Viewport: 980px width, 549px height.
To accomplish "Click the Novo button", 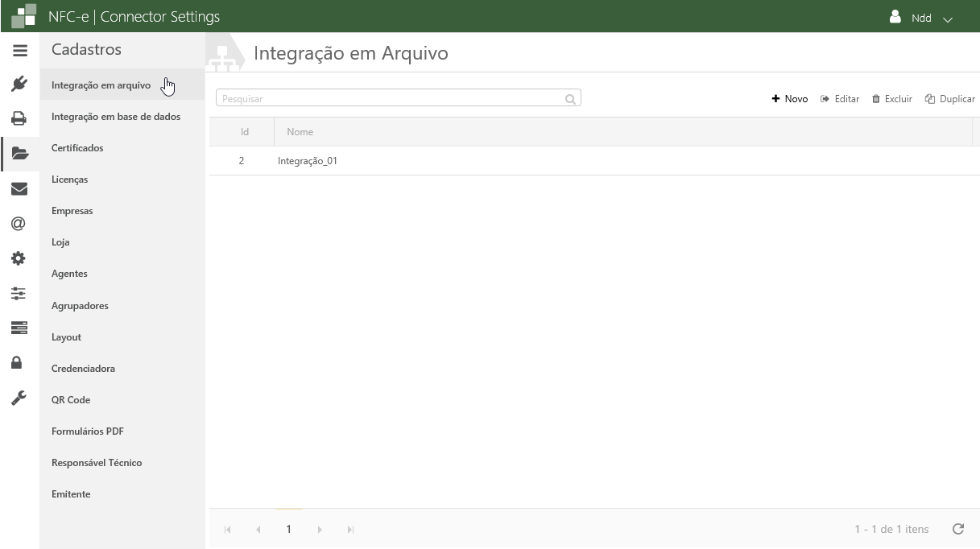I will coord(790,99).
